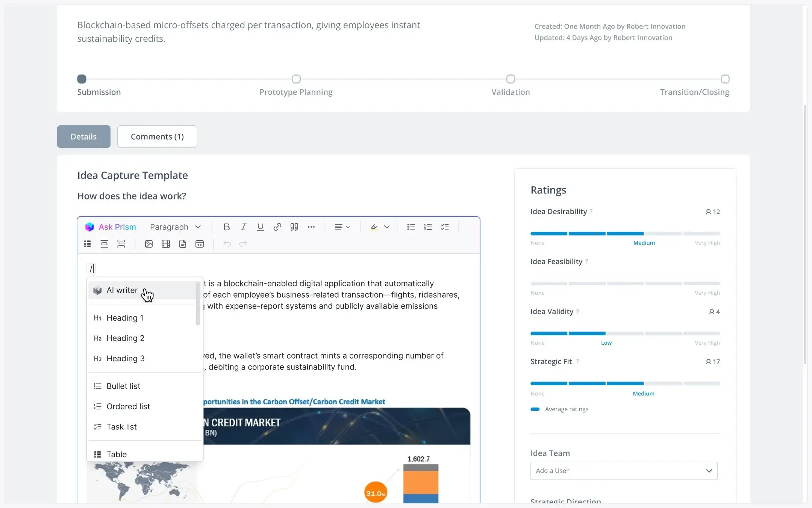Undo the last editor change
Image resolution: width=812 pixels, height=508 pixels.
(x=227, y=243)
